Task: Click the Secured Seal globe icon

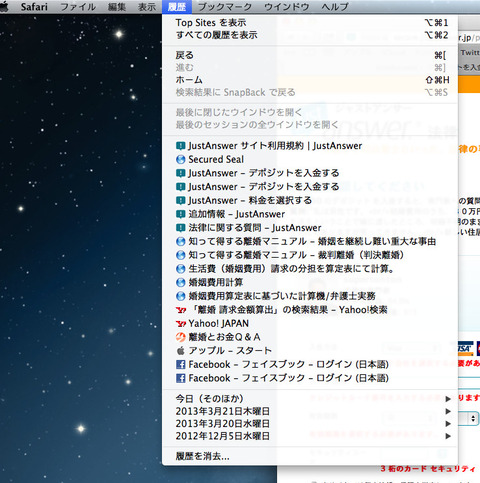Action: pos(180,159)
